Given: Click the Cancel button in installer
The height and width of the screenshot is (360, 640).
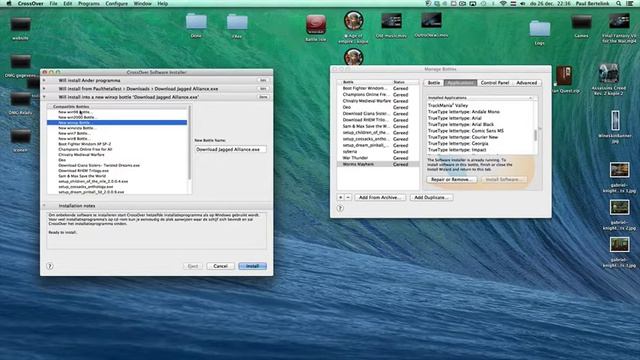Looking at the screenshot, I should click(x=220, y=266).
